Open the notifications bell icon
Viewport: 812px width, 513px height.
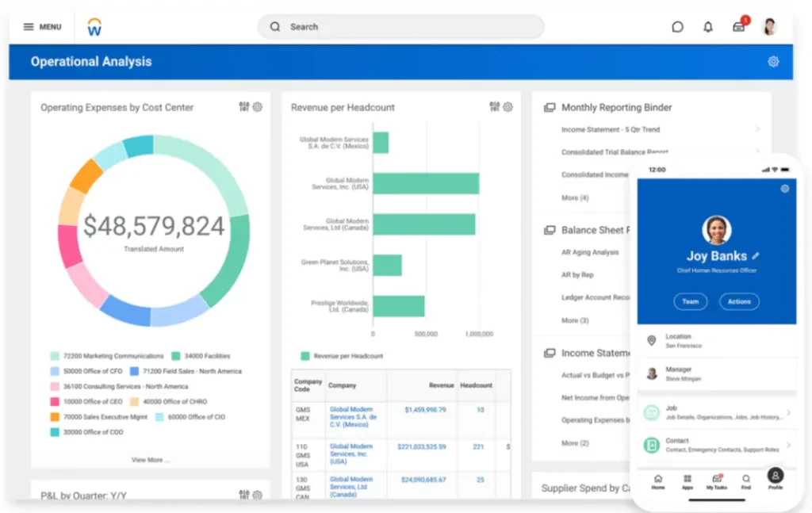click(x=708, y=27)
